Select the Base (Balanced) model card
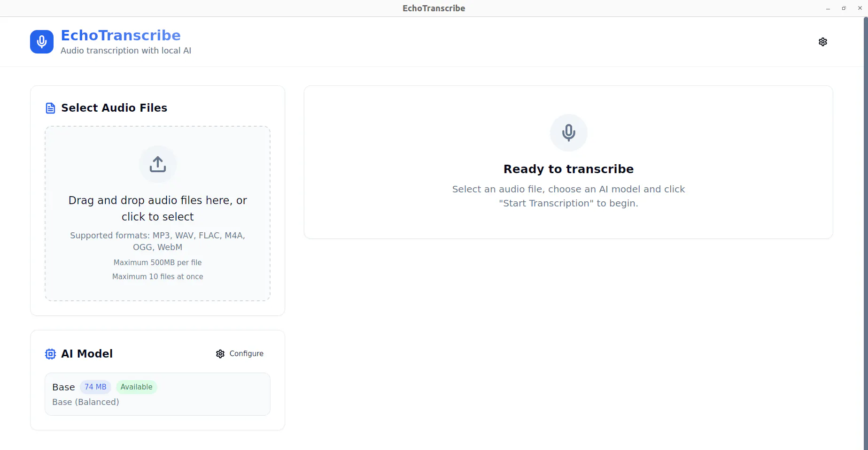This screenshot has width=868, height=450. coord(157,394)
